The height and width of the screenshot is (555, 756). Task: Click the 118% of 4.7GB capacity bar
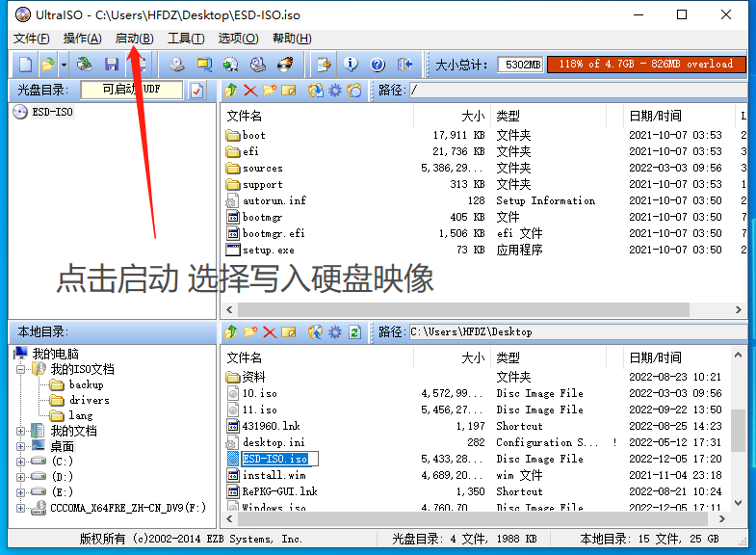click(x=646, y=65)
